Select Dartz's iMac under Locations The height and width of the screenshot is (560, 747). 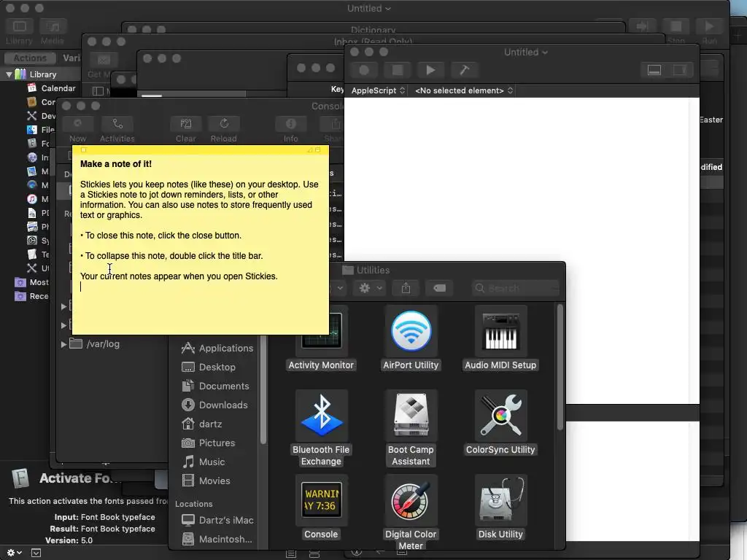(x=217, y=520)
